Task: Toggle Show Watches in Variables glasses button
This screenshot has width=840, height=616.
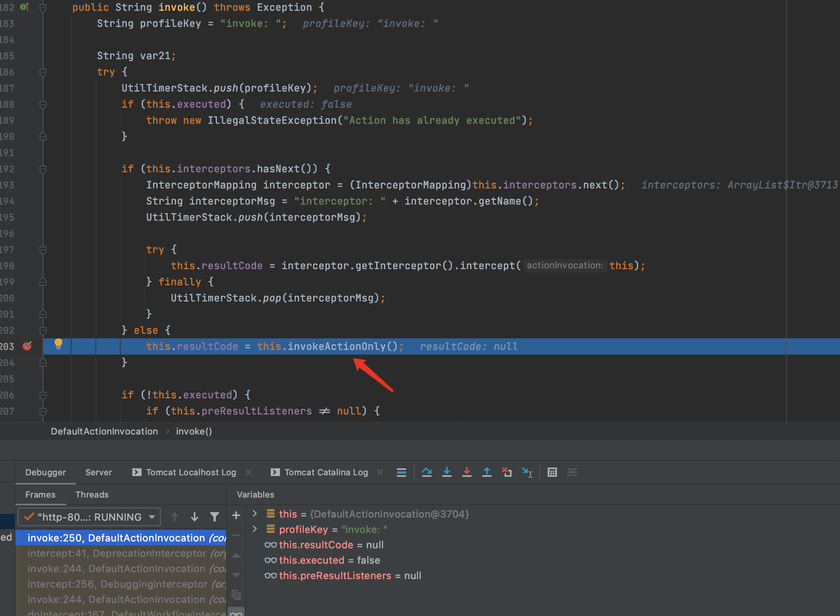Action: click(236, 612)
